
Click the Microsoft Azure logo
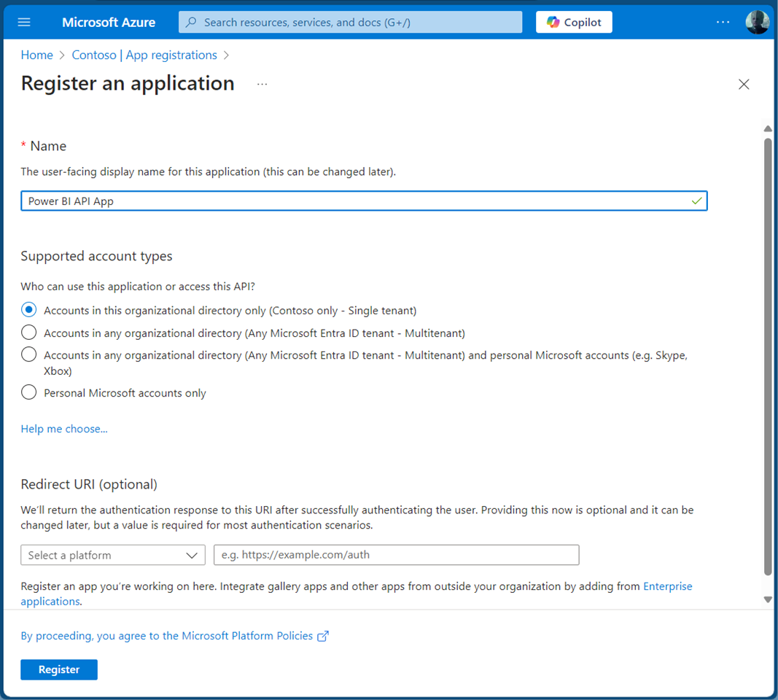pos(108,22)
